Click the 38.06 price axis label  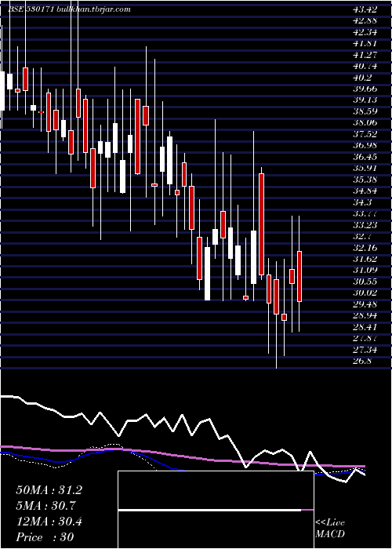[x=365, y=122]
